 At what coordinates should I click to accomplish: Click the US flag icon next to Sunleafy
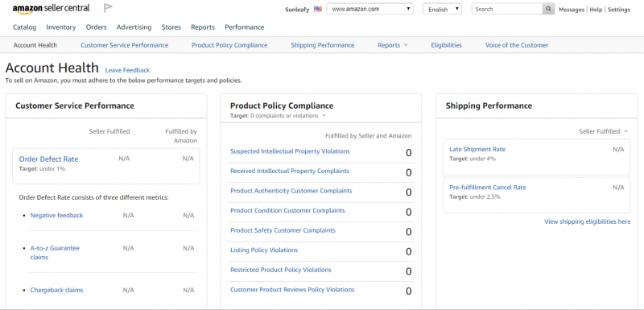(x=318, y=9)
